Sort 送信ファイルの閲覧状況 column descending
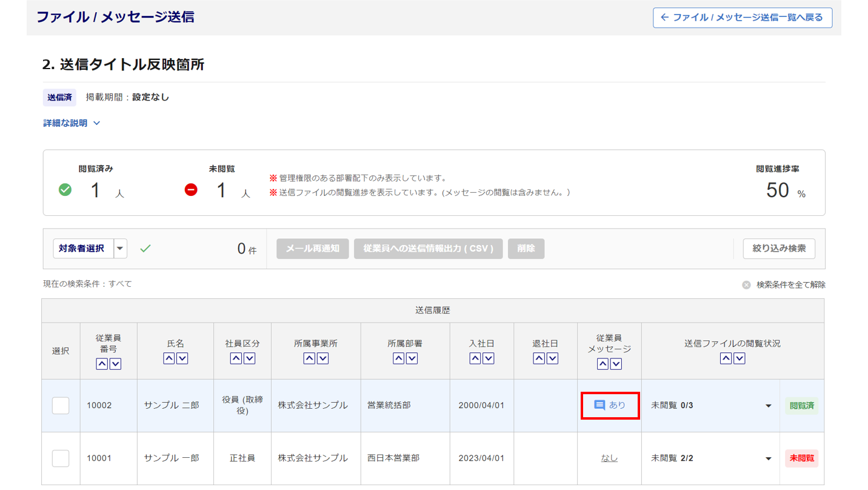This screenshot has width=868, height=490. [x=739, y=358]
